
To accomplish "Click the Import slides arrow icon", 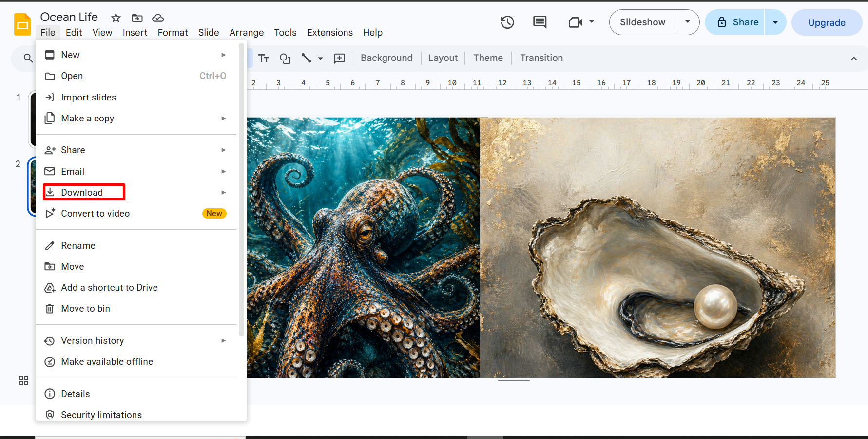I will point(50,97).
